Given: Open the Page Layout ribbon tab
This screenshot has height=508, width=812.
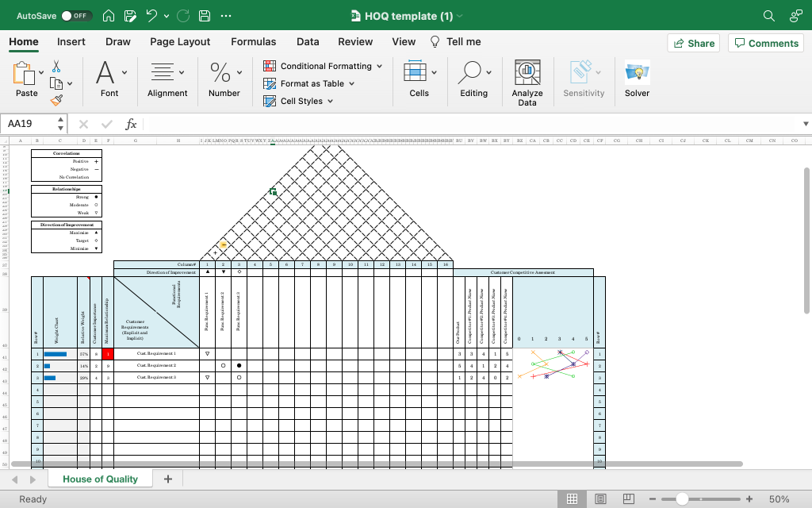Looking at the screenshot, I should [180, 42].
